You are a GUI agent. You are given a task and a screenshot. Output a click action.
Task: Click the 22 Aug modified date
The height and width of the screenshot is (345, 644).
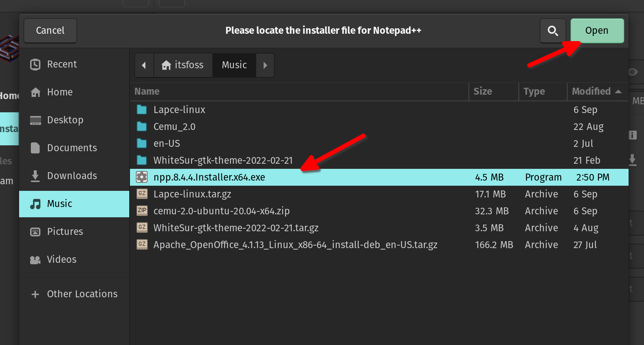pyautogui.click(x=589, y=127)
